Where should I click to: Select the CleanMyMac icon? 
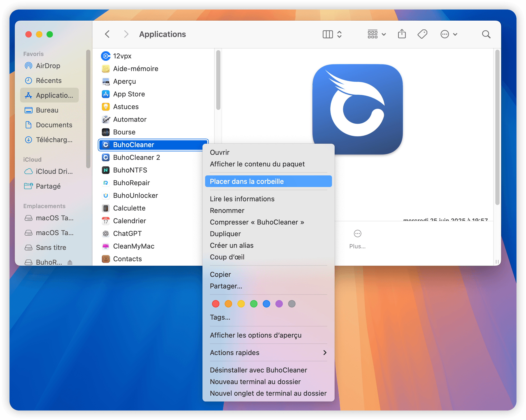coord(106,246)
